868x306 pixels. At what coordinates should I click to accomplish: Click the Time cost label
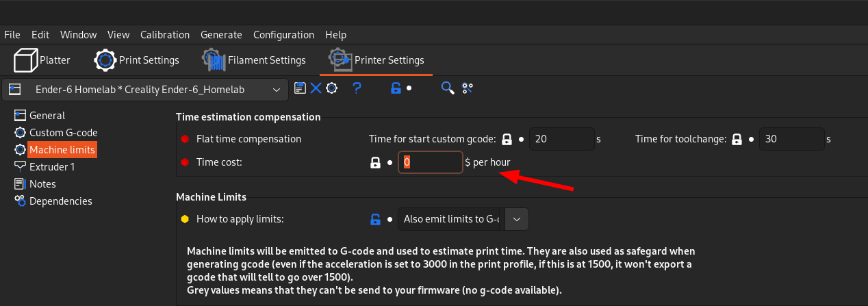click(x=219, y=162)
